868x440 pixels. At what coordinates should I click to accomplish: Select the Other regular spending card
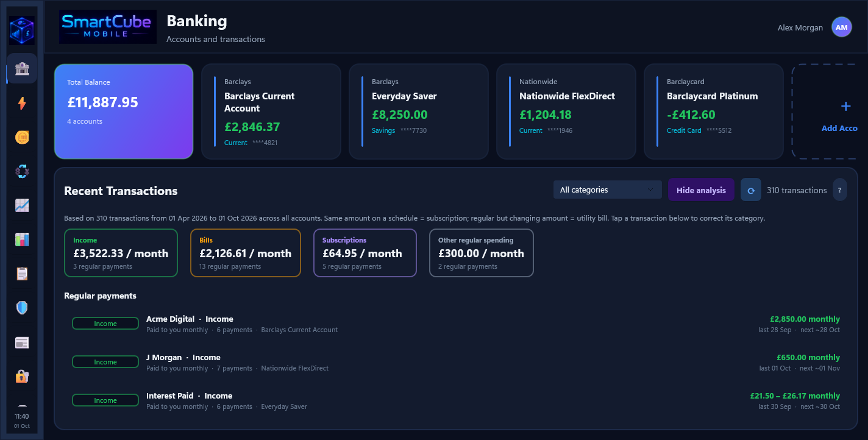point(482,253)
